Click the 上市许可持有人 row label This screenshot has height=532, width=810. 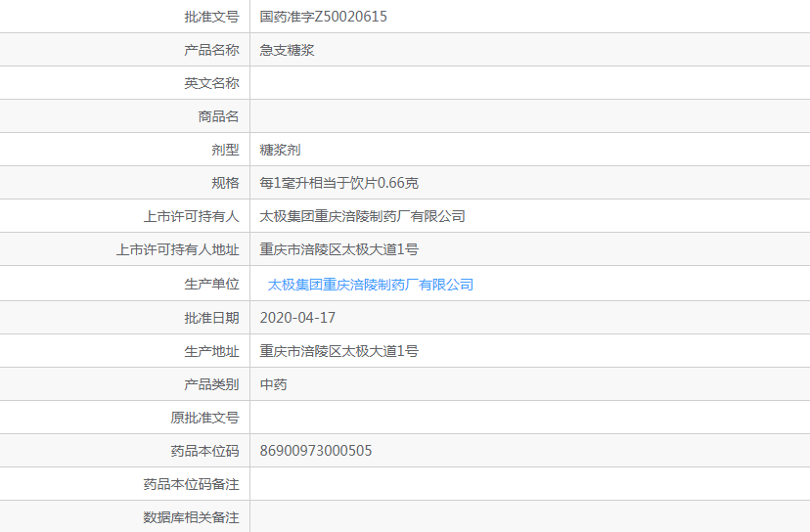point(191,216)
